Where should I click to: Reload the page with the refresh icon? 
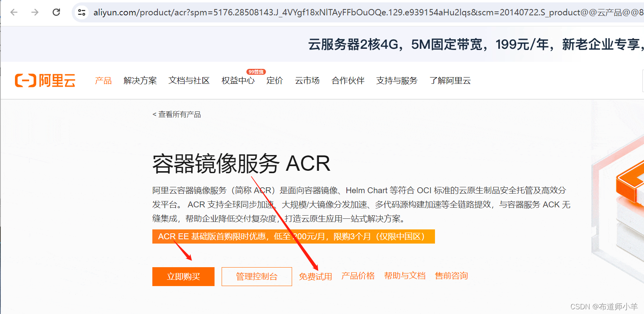pos(56,12)
